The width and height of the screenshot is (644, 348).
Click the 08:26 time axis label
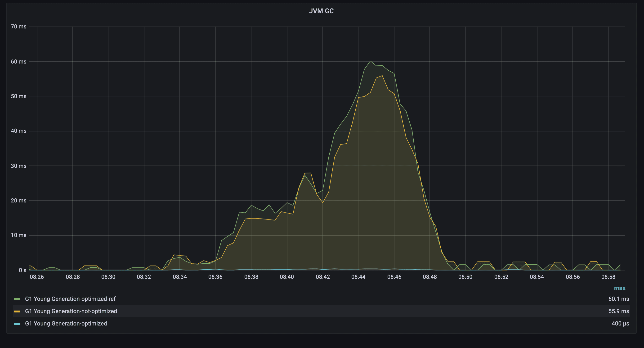[37, 277]
